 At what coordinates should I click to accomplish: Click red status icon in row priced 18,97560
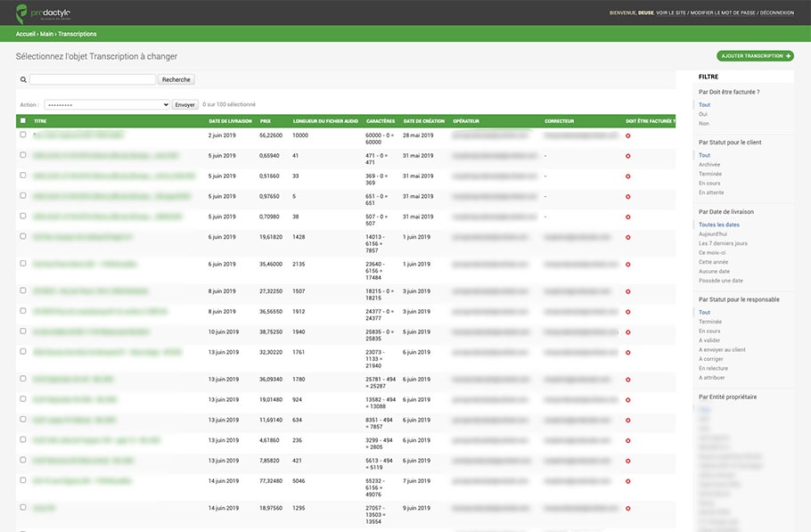click(x=628, y=509)
